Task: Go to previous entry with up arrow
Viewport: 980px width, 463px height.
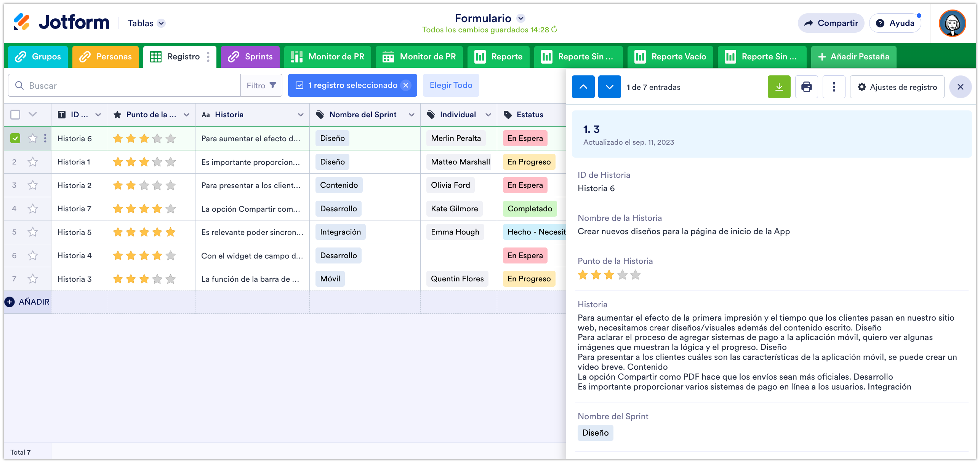Action: 583,87
